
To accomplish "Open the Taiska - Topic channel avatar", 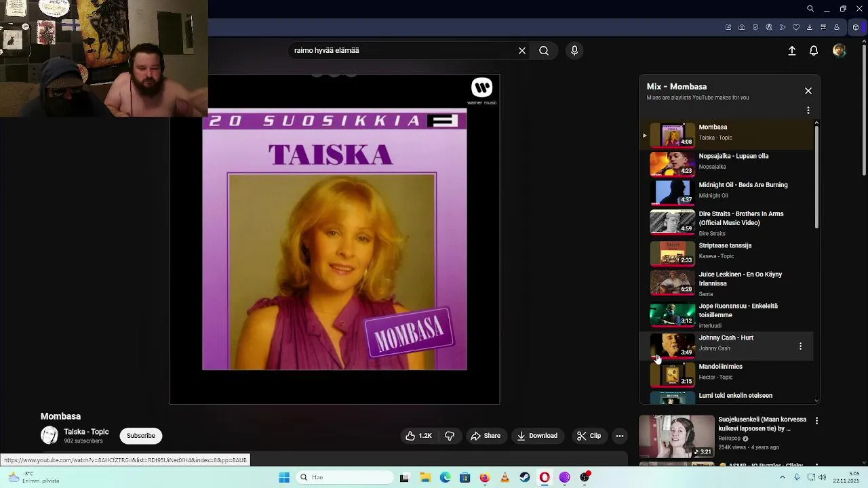I will (50, 436).
